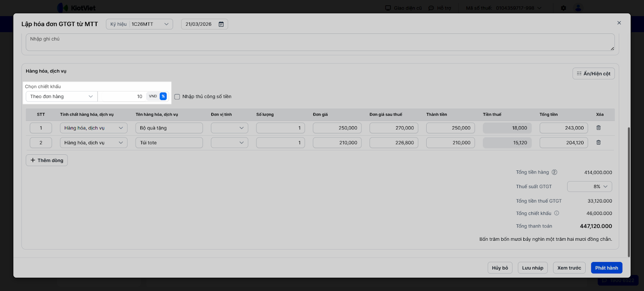This screenshot has height=291, width=644.
Task: Close the invoice dialog with X
Action: point(619,23)
